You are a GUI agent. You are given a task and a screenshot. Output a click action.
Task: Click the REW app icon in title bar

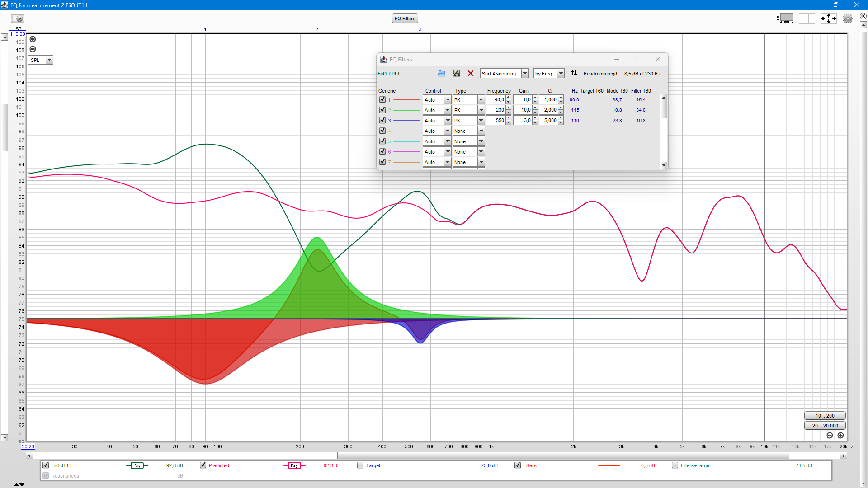[x=5, y=5]
